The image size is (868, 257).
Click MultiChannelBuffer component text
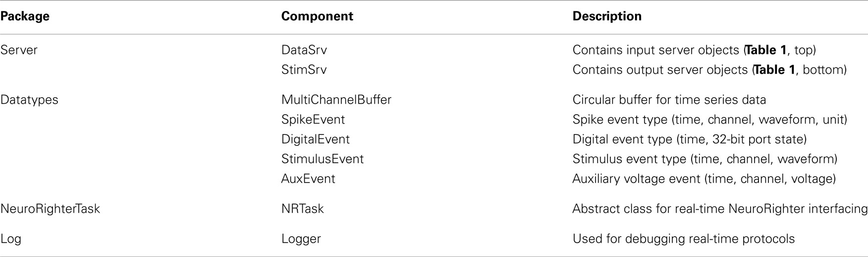[336, 100]
